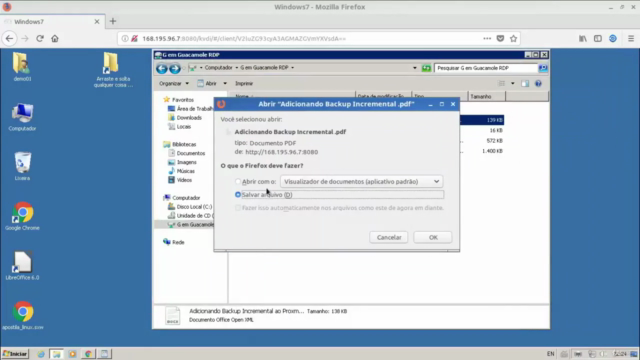This screenshot has width=640, height=360.
Task: Select the apostila_linux desktop file
Action: (x=22, y=316)
